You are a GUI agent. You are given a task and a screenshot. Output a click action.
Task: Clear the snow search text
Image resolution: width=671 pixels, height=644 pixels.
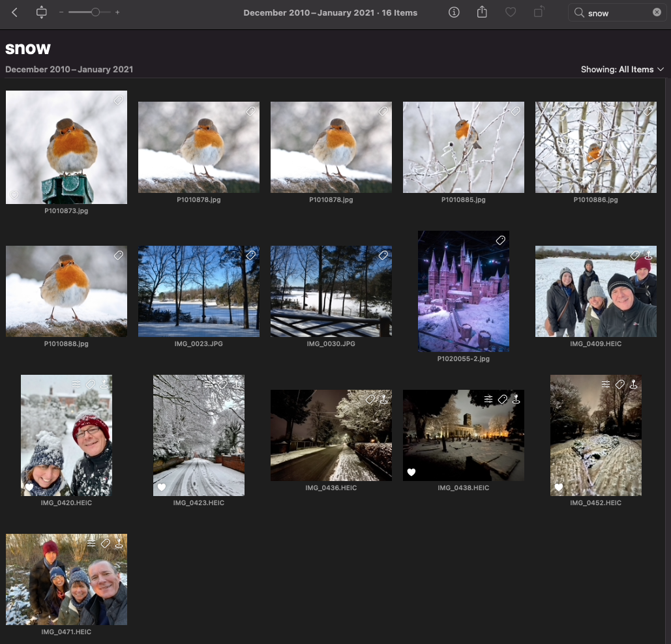tap(657, 12)
